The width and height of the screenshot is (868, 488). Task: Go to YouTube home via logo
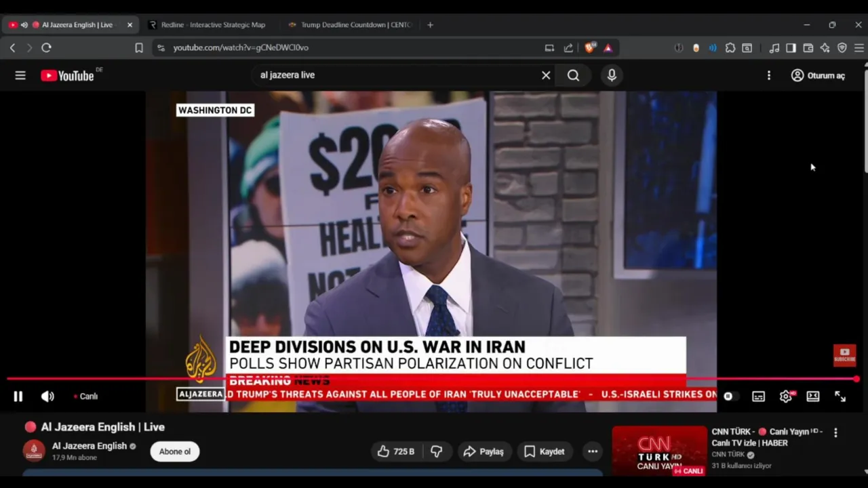click(68, 75)
